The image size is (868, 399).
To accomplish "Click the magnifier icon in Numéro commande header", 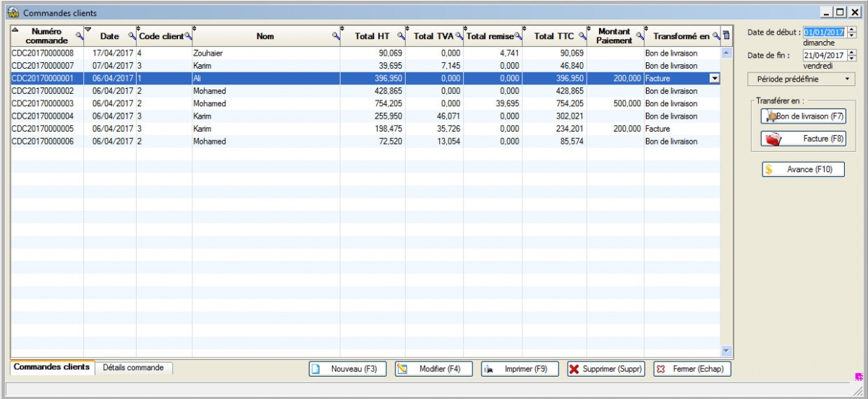I will 79,36.
